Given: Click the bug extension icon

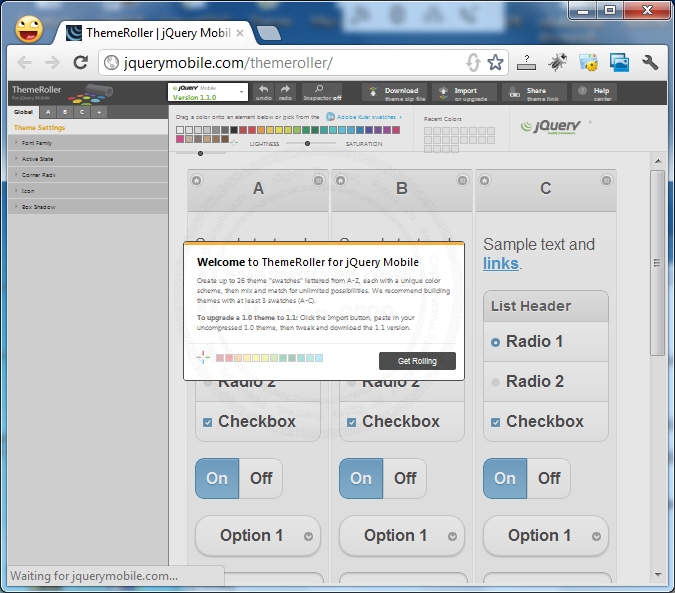Looking at the screenshot, I should click(x=557, y=63).
